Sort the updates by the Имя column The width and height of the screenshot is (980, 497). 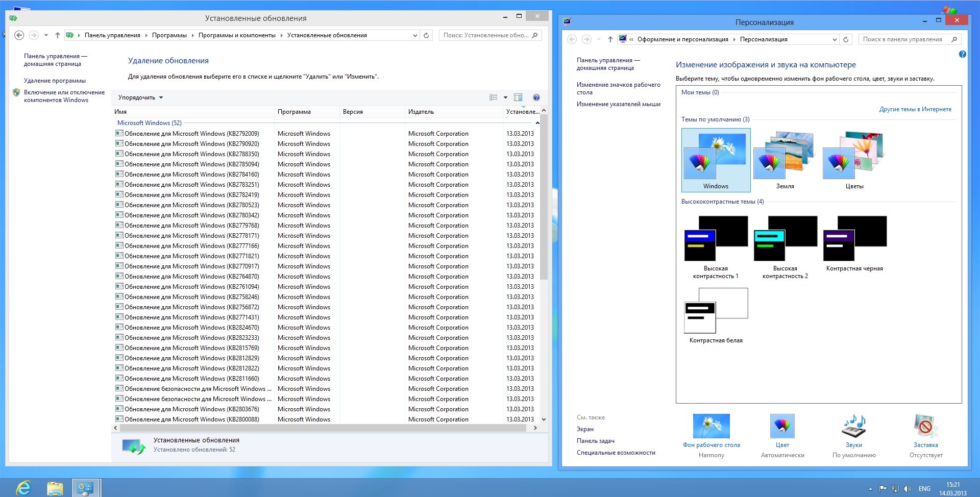tap(193, 112)
